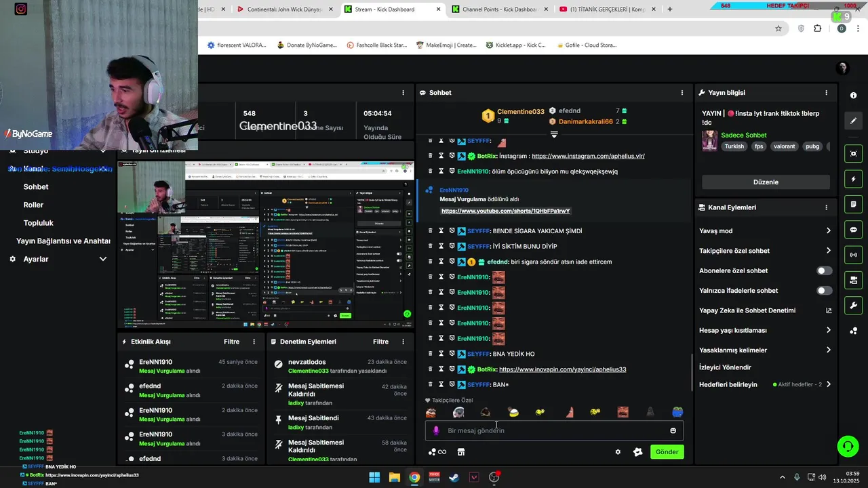The width and height of the screenshot is (868, 488).
Task: Click the star badge icon beside Gönder
Action: (x=637, y=452)
